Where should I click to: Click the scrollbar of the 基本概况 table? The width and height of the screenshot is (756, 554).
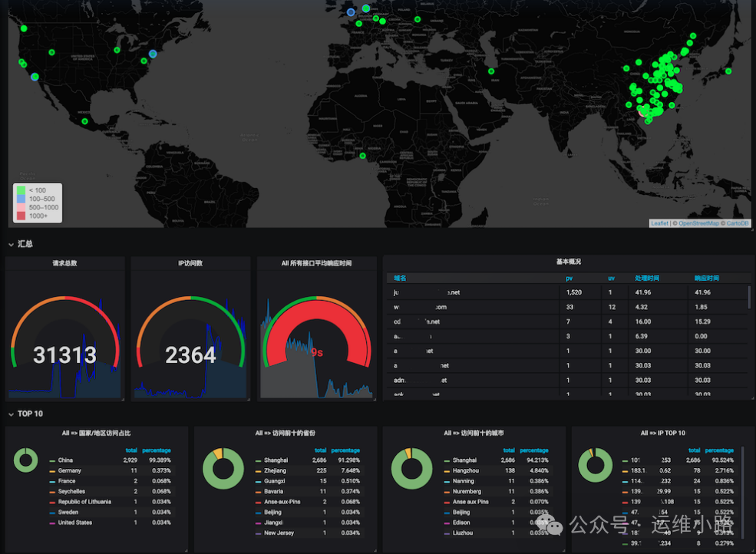tap(749, 297)
